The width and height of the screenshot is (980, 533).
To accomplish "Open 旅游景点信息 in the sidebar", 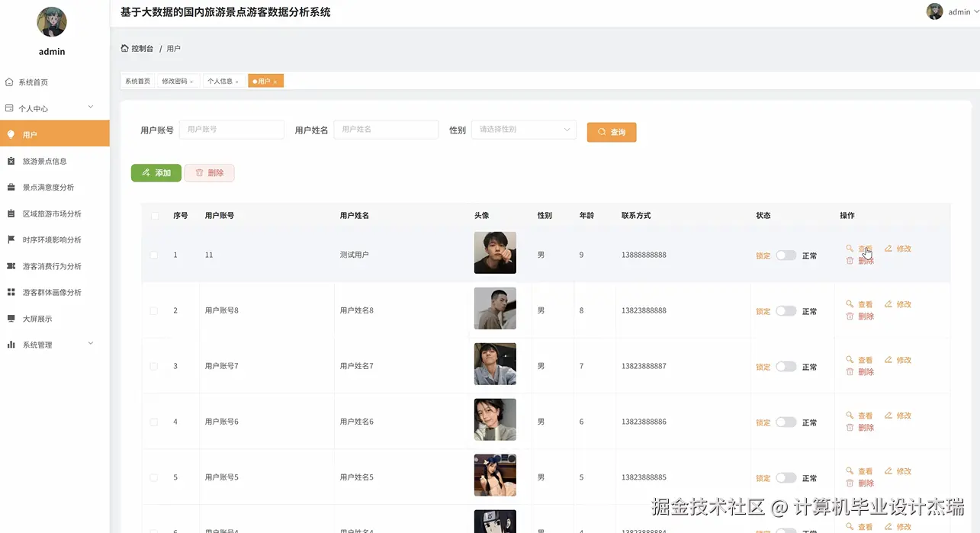I will point(55,161).
